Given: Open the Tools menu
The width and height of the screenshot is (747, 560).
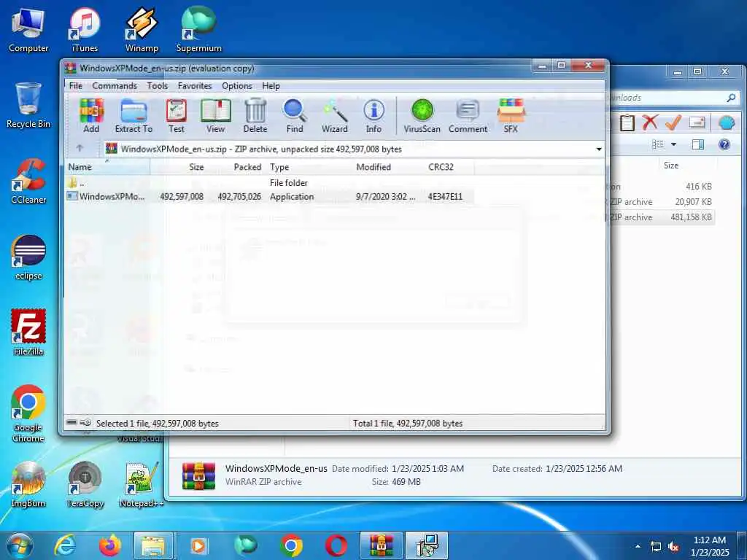Looking at the screenshot, I should 158,86.
